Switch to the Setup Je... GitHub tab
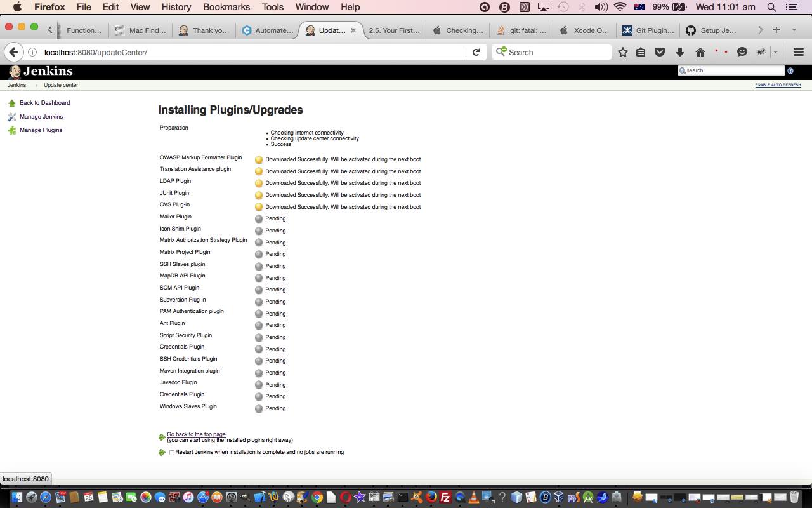Viewport: 812px width, 508px height. click(x=711, y=30)
